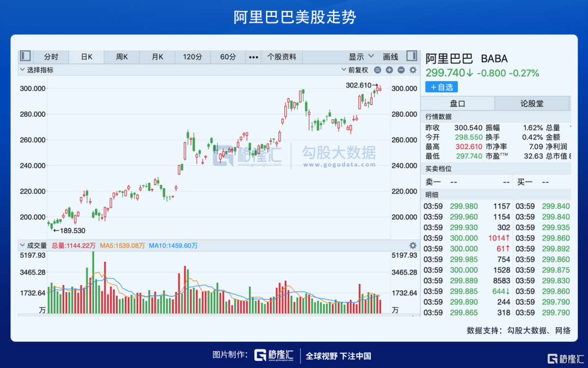
Task: Select the 日K daily candlestick tab
Action: (87, 57)
